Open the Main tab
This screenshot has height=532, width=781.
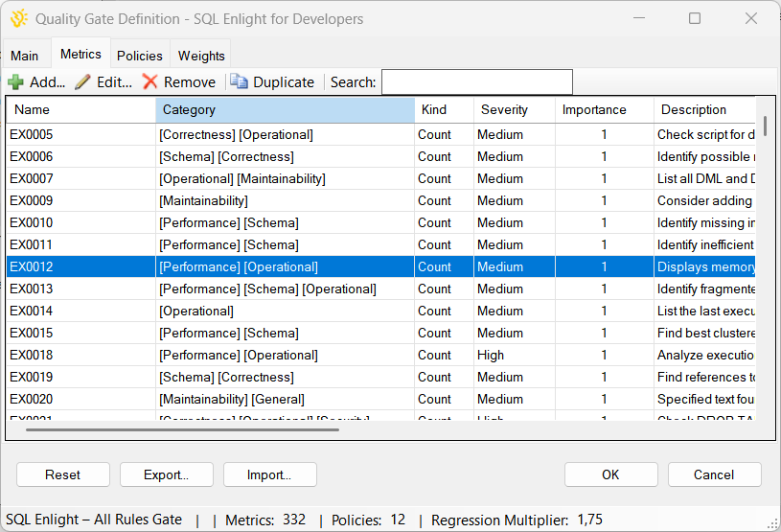tap(24, 56)
